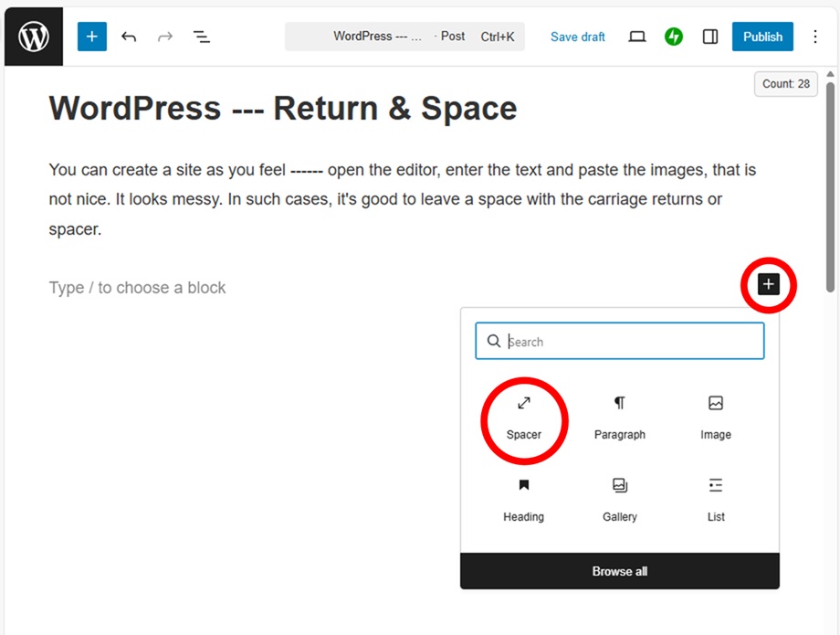840x635 pixels.
Task: Click Save draft link
Action: (x=577, y=37)
